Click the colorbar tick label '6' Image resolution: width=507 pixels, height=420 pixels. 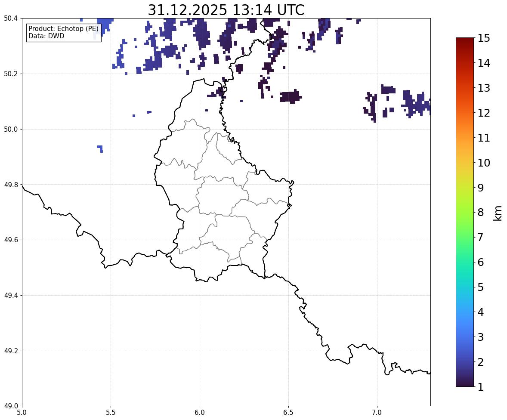(481, 262)
